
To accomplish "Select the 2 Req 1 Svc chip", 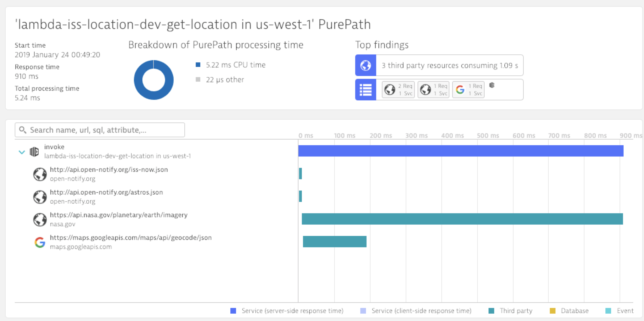I will (398, 90).
